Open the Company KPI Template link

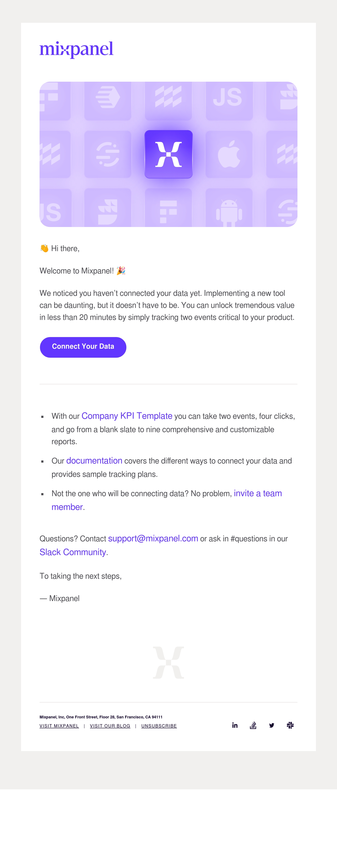point(127,416)
